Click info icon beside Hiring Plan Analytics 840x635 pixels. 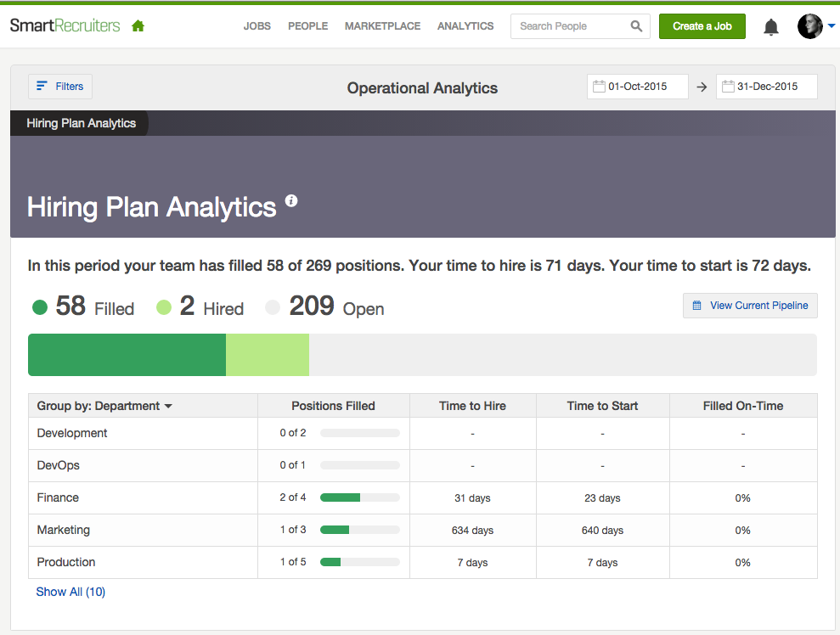tap(291, 201)
